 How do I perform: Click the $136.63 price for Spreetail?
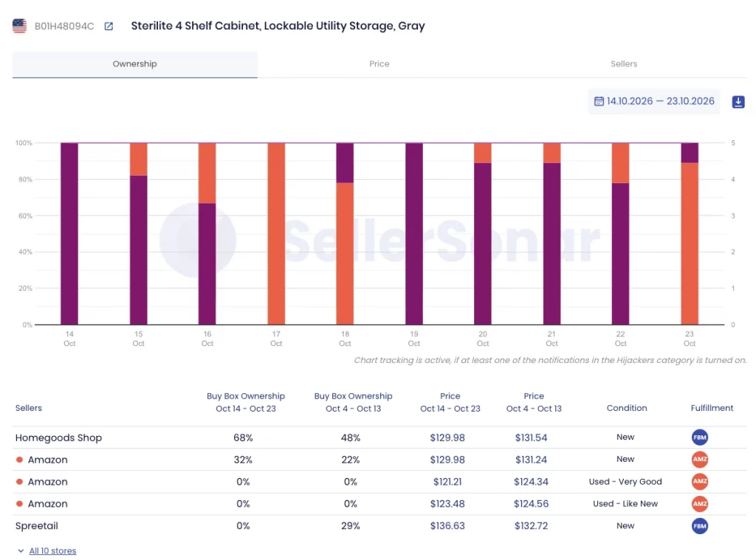[447, 526]
